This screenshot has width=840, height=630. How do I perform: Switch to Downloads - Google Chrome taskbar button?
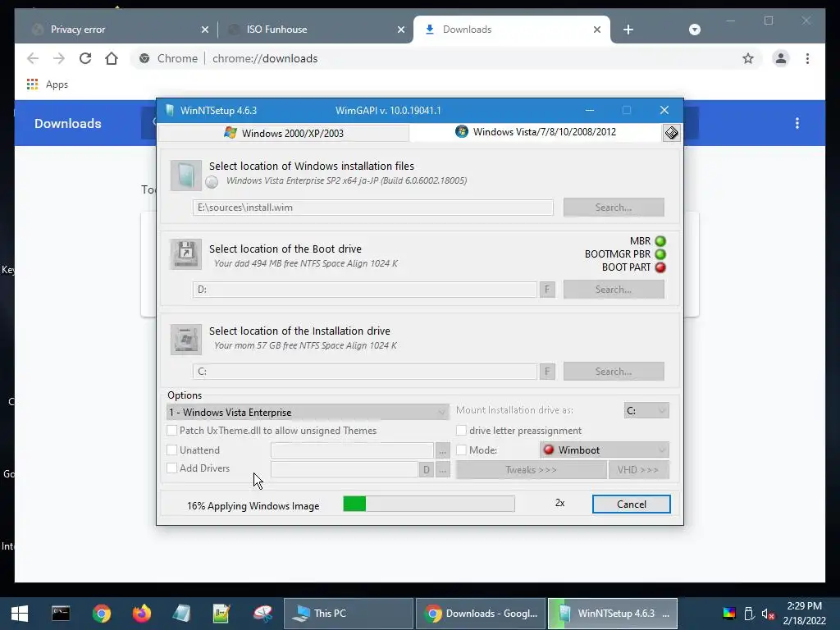coord(481,614)
